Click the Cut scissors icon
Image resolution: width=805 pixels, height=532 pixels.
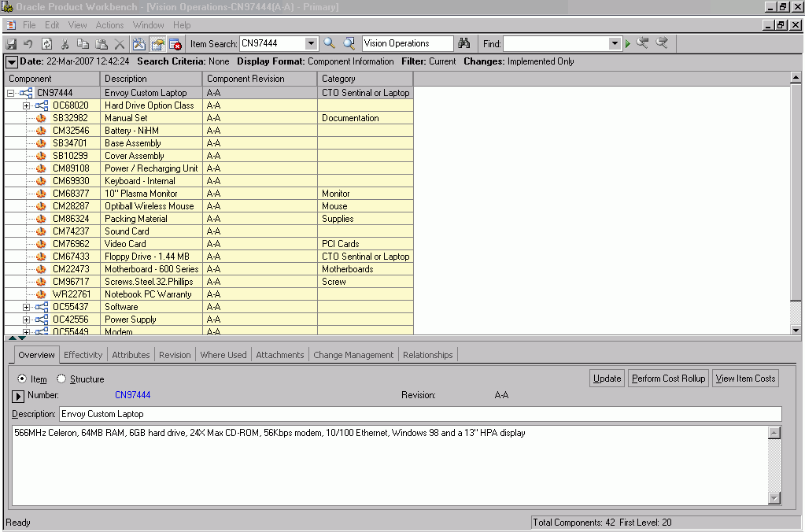click(65, 44)
